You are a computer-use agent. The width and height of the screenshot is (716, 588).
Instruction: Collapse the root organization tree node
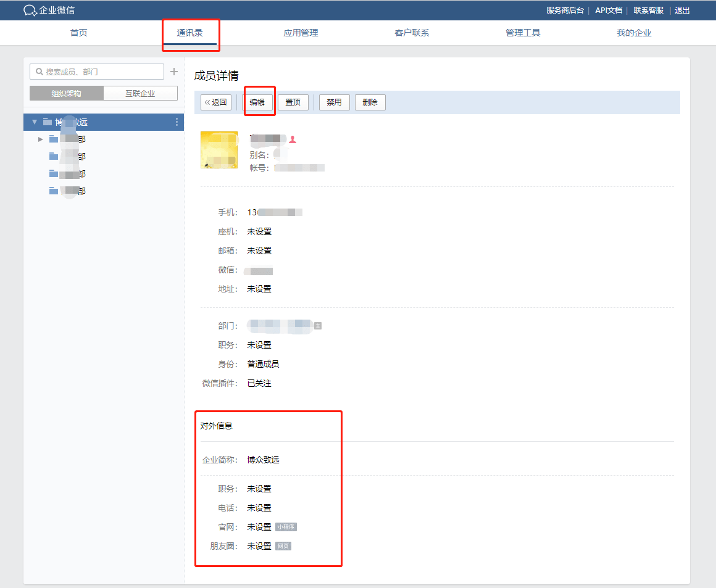(35, 122)
